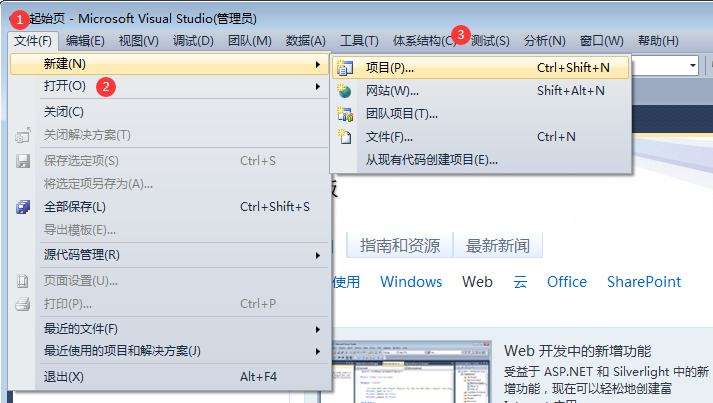Click the page setup icon beside 页面设置

tap(23, 281)
